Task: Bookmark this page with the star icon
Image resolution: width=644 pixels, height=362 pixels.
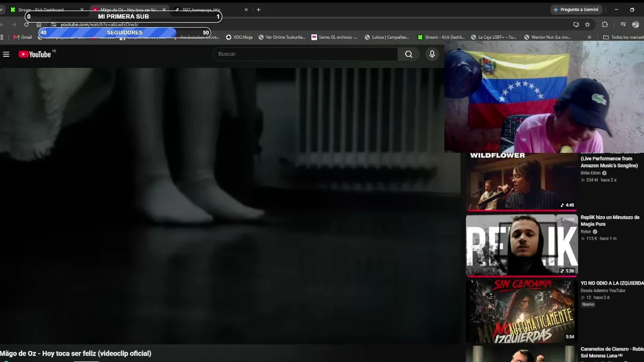Action: (x=587, y=24)
